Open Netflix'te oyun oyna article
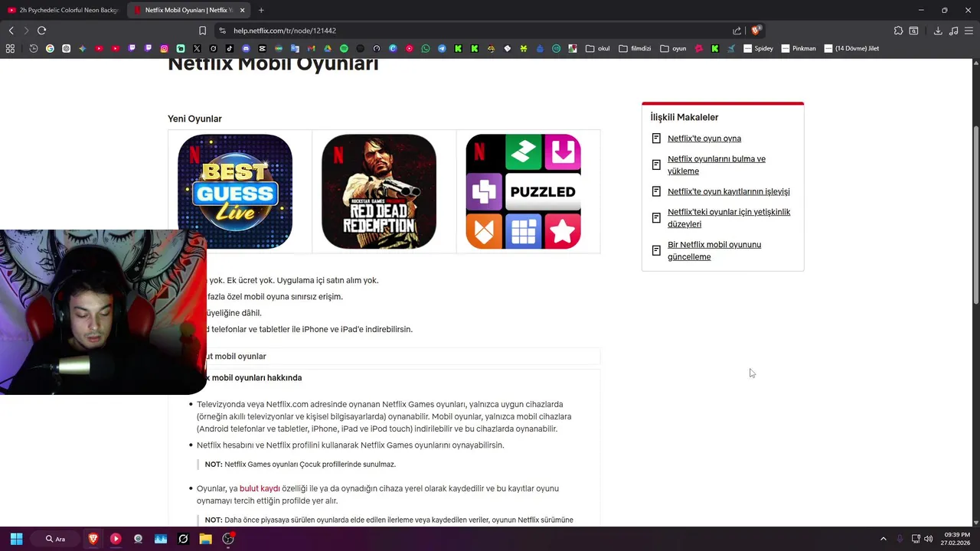This screenshot has width=980, height=551. [704, 139]
